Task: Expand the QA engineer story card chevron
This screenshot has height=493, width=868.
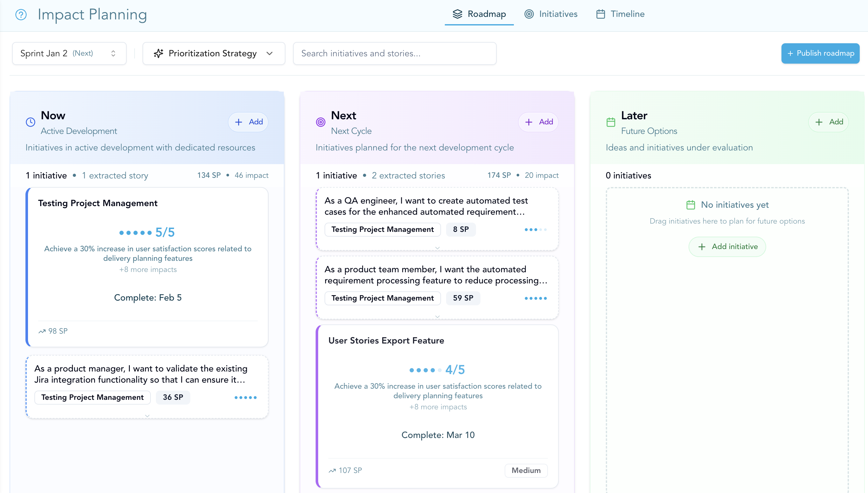Action: point(437,247)
